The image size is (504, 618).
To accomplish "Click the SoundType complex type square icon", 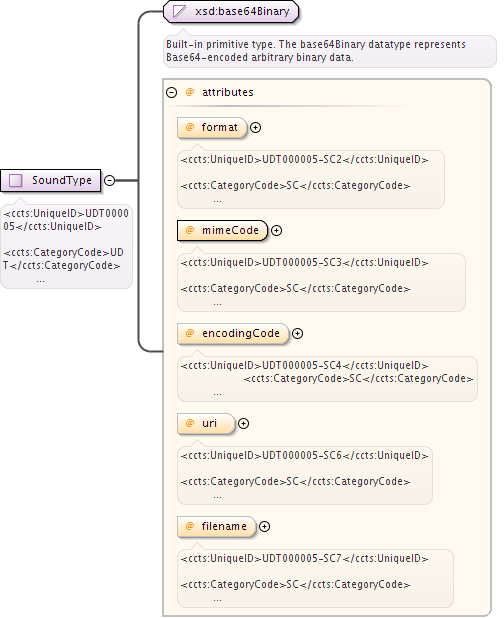I will (16, 181).
